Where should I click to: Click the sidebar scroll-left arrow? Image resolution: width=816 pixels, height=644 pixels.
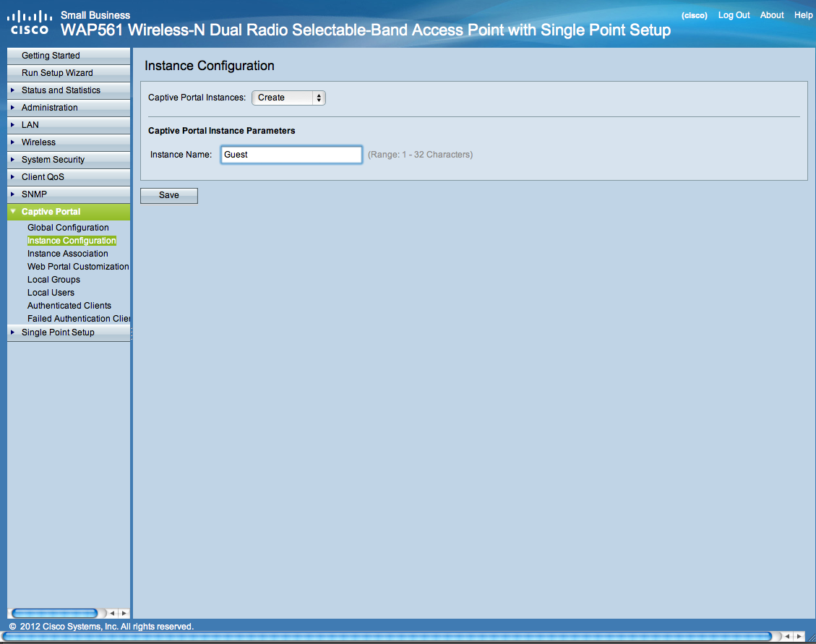[112, 614]
